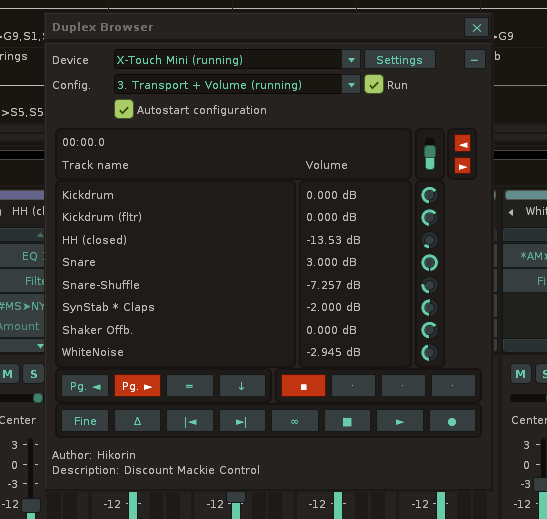Open the Settings button
This screenshot has width=547, height=519.
(400, 60)
